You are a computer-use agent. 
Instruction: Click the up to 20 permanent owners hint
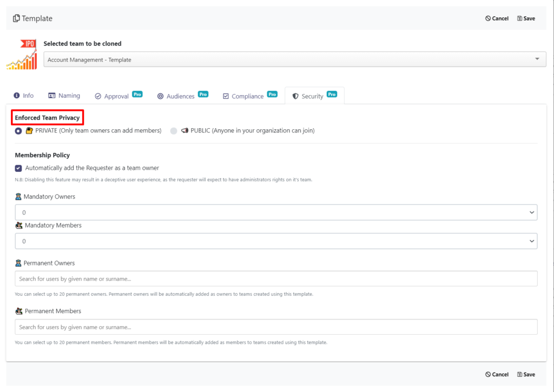click(164, 294)
